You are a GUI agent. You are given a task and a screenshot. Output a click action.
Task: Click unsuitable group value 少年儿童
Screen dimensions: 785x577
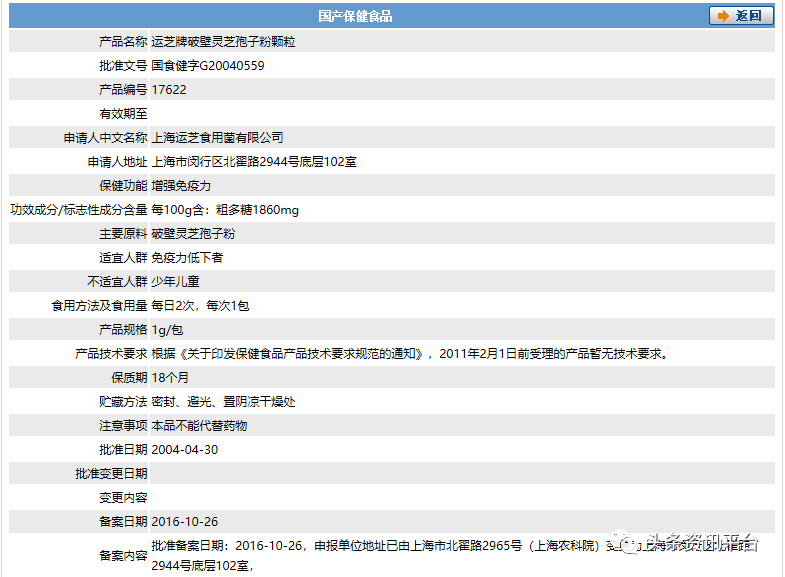pos(175,282)
